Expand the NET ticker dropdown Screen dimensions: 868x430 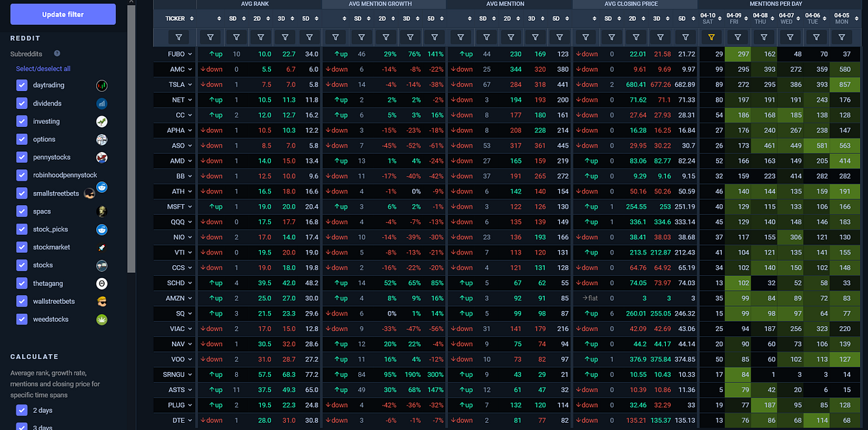191,100
